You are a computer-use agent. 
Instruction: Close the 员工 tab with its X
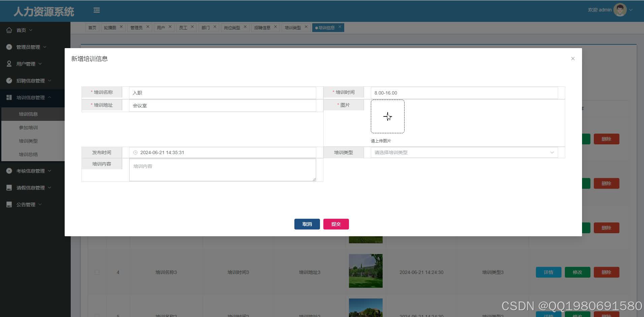coord(192,27)
